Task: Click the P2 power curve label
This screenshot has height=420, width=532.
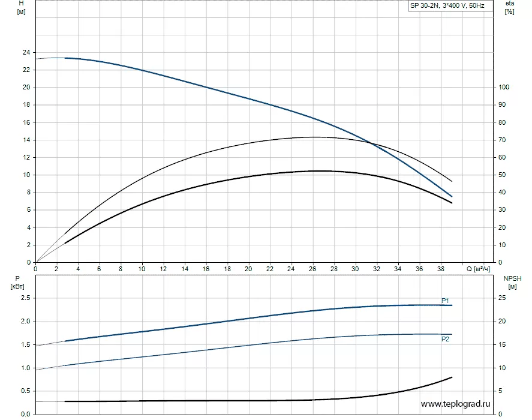Action: (x=445, y=339)
